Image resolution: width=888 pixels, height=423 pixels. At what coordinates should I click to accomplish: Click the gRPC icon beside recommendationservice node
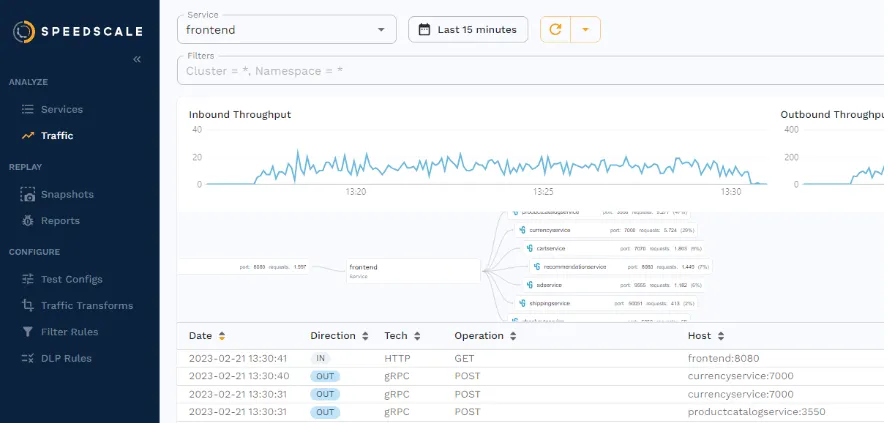tap(537, 266)
